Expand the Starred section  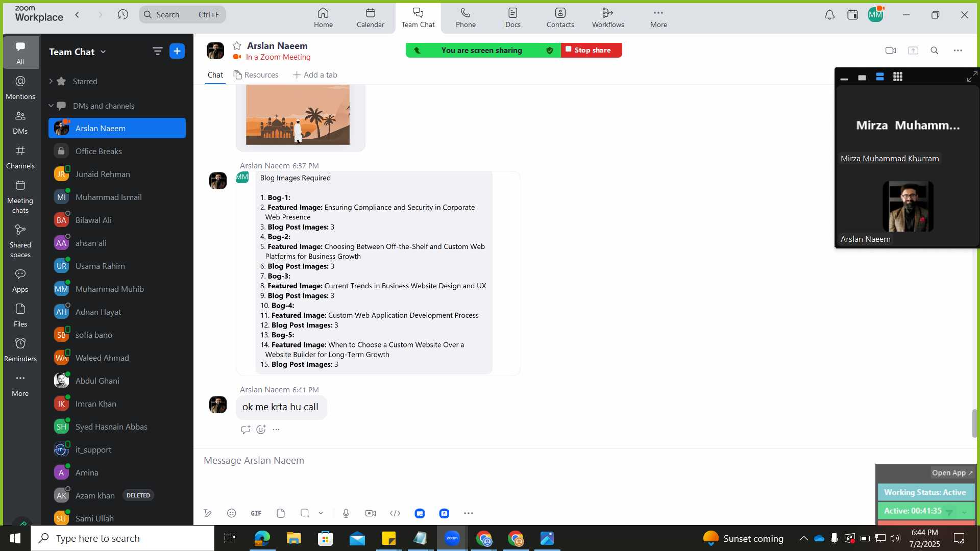[51, 81]
